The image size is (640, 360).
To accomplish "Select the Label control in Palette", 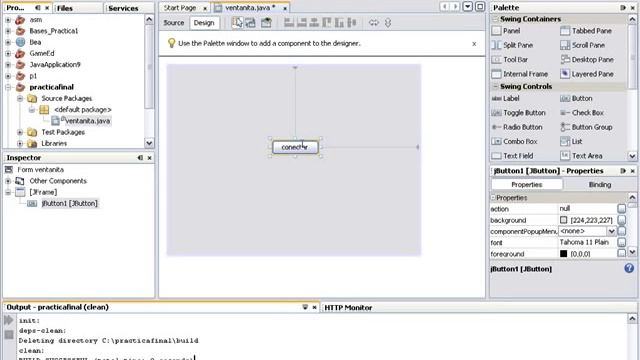I will (505, 98).
